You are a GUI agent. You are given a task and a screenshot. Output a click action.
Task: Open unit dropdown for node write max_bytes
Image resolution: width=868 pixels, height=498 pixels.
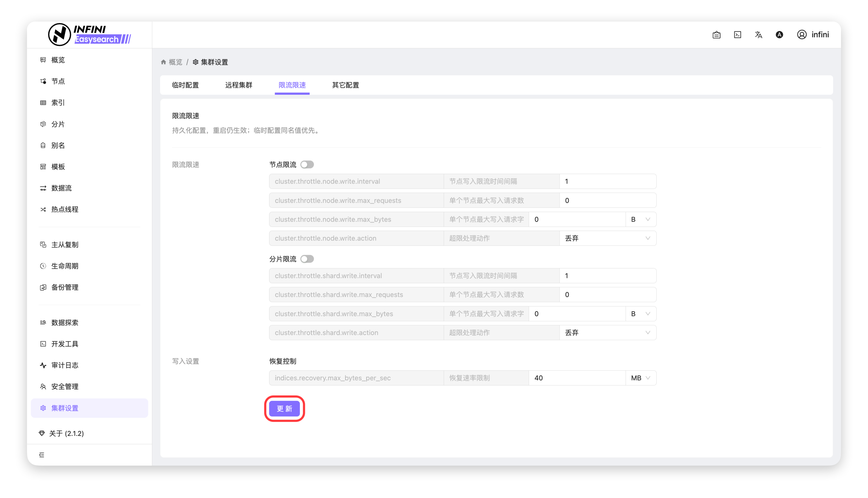point(640,219)
